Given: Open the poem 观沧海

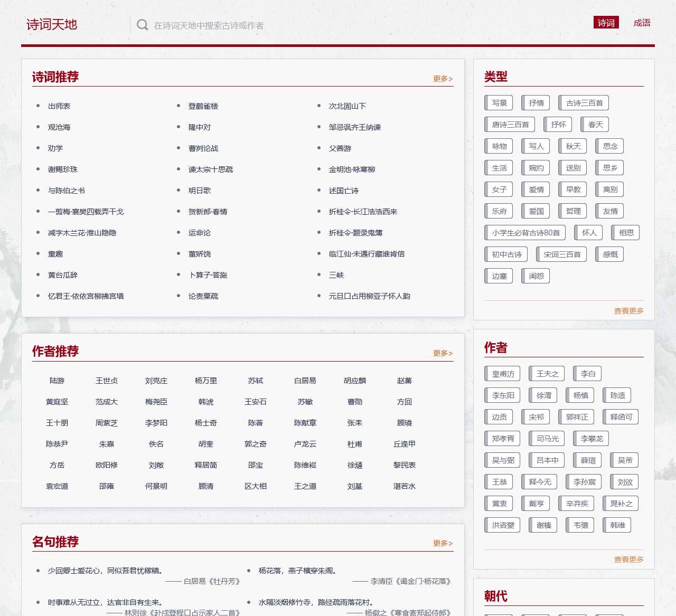Looking at the screenshot, I should 59,127.
